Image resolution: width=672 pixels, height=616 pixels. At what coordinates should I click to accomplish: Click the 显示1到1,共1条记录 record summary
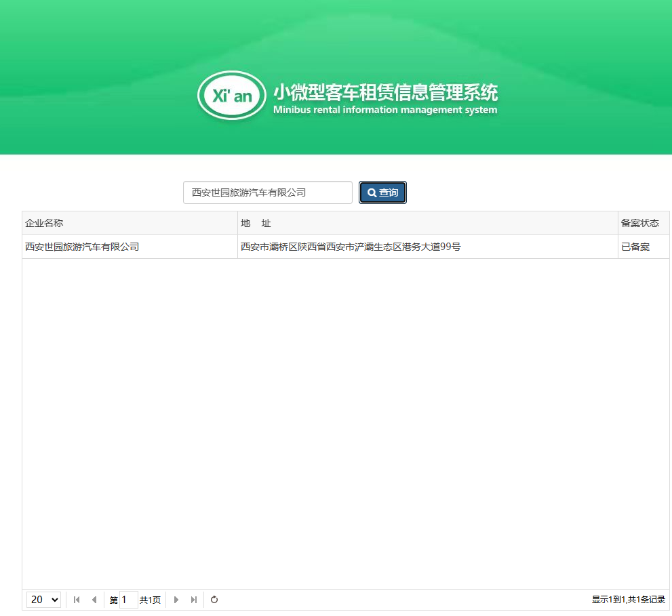[629, 600]
